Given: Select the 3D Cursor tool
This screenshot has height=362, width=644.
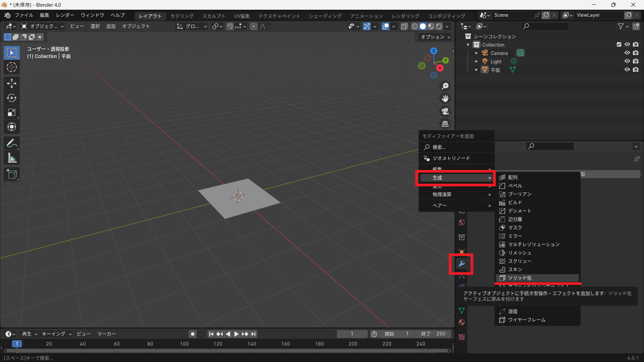Looking at the screenshot, I should pyautogui.click(x=12, y=67).
